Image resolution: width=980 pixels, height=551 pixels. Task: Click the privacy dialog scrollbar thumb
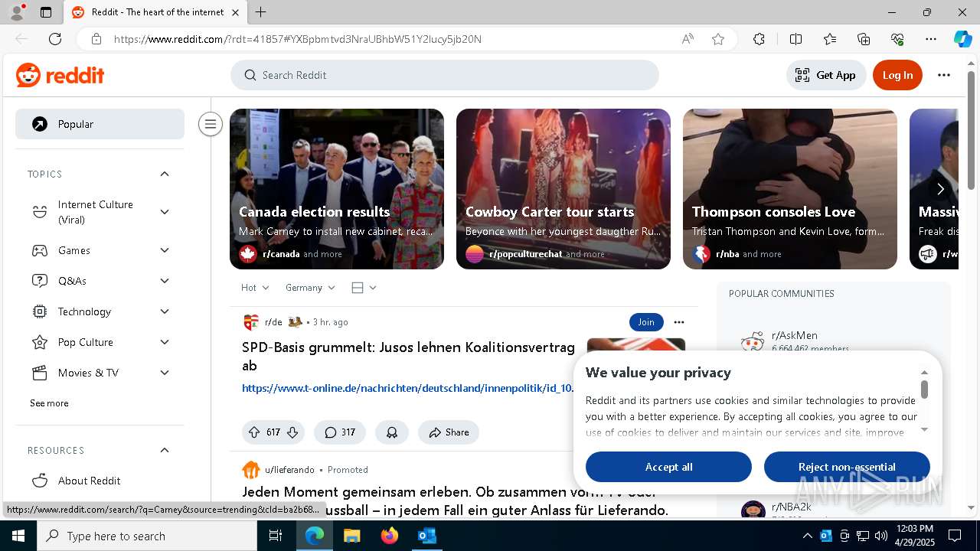[x=924, y=390]
